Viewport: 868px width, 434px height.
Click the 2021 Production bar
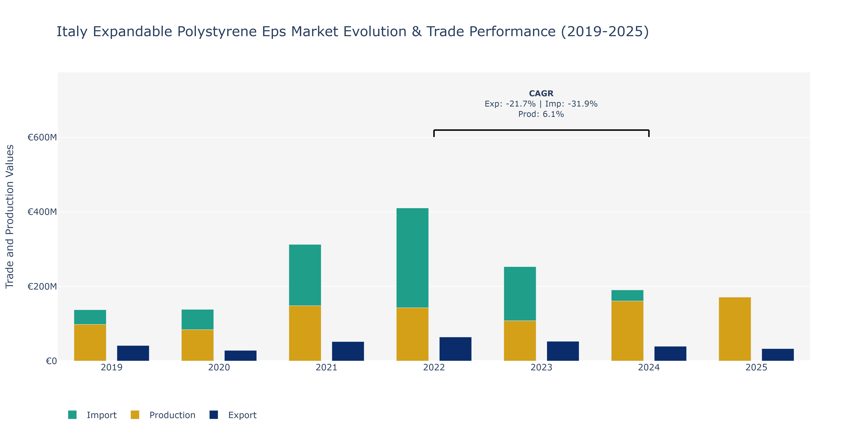(305, 333)
